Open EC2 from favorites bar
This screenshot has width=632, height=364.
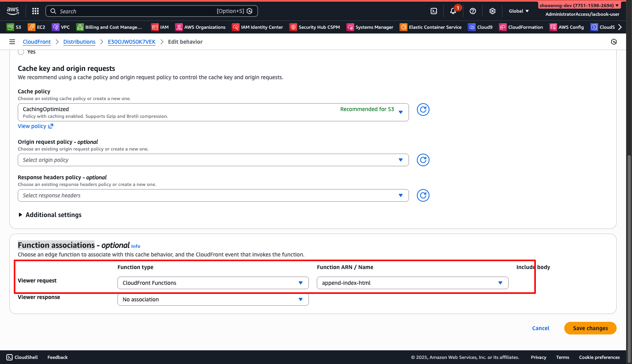point(37,27)
